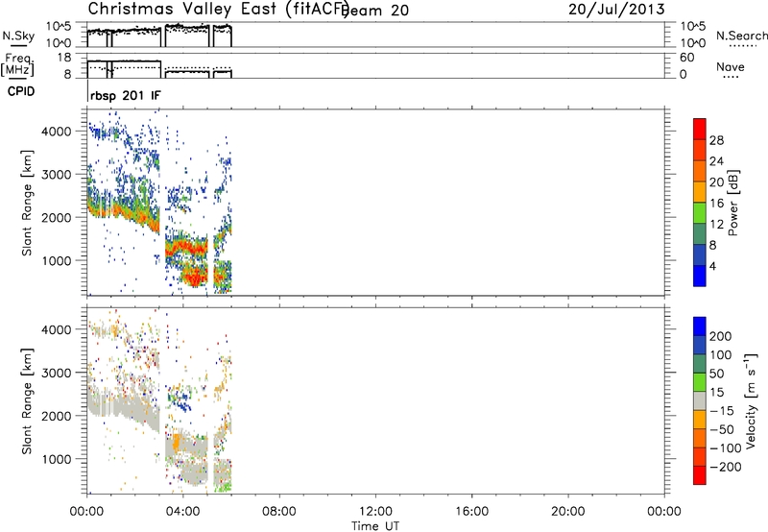
Task: Click the Nave legend label
Action: click(x=731, y=67)
